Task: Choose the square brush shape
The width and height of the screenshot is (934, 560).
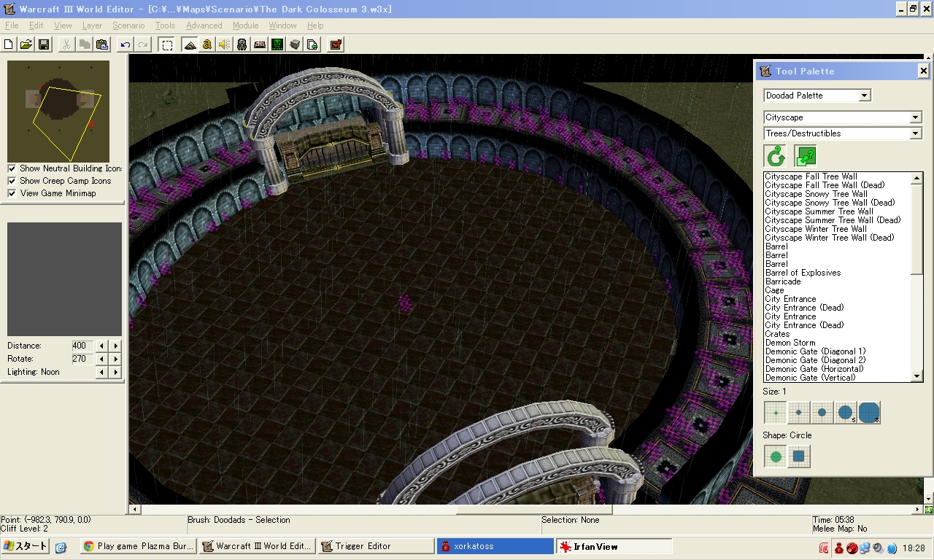Action: pyautogui.click(x=799, y=456)
